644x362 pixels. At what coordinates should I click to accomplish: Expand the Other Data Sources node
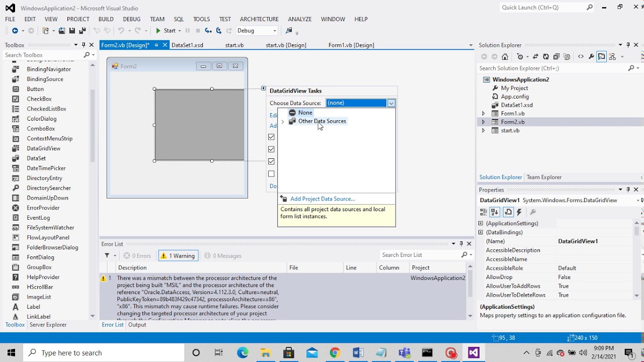pos(283,121)
